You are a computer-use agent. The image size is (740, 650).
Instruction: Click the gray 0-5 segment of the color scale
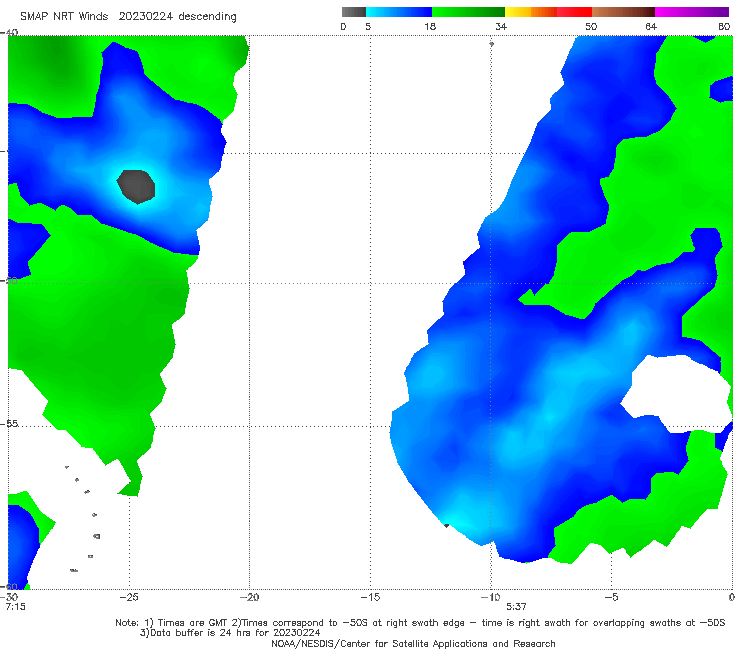pos(354,12)
